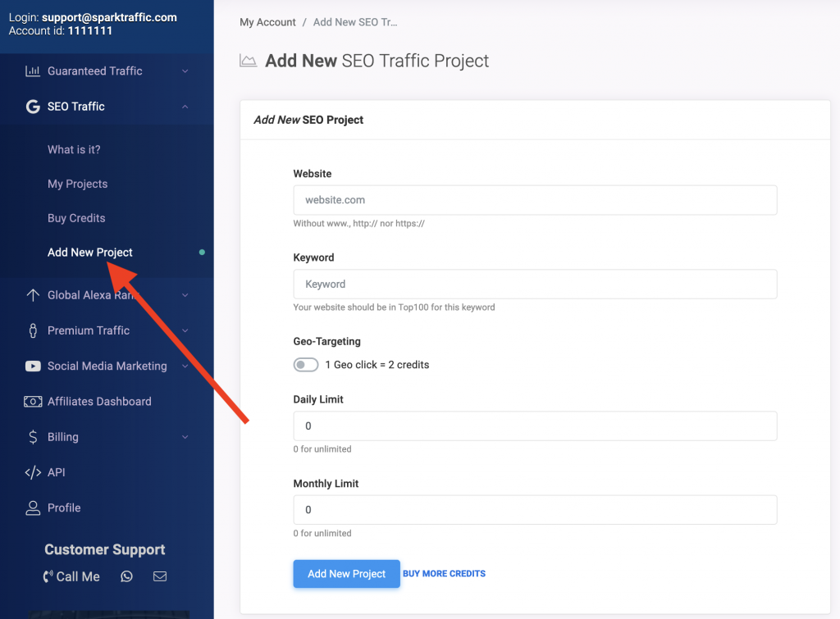Open My Projects in the sidebar

click(78, 184)
